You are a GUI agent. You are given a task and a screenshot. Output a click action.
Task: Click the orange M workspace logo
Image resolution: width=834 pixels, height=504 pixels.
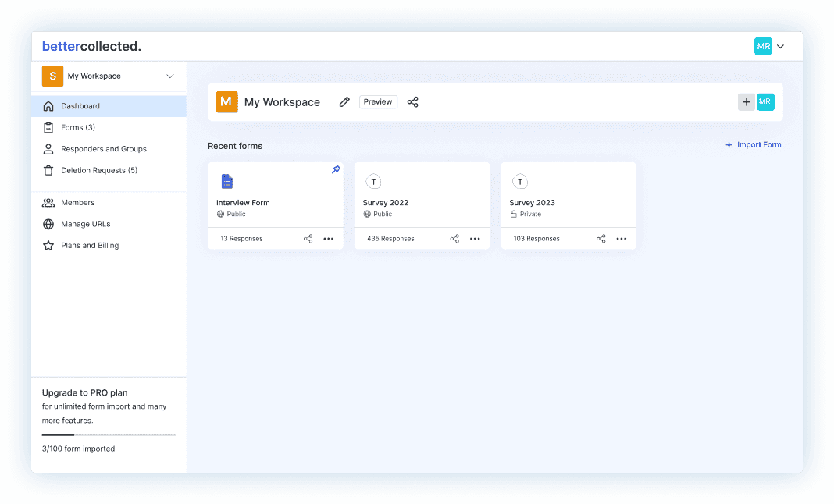click(226, 102)
